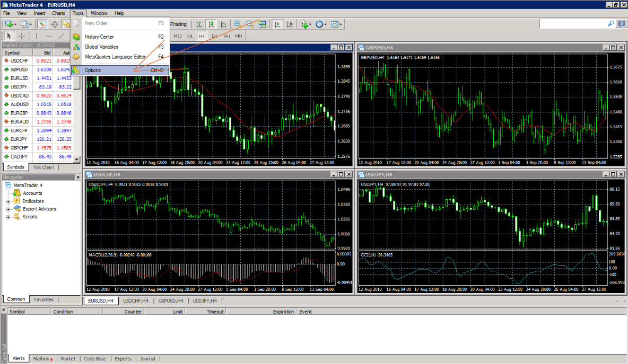Open the Indicators list dropdown arrow
This screenshot has height=364, width=628.
pos(311,25)
